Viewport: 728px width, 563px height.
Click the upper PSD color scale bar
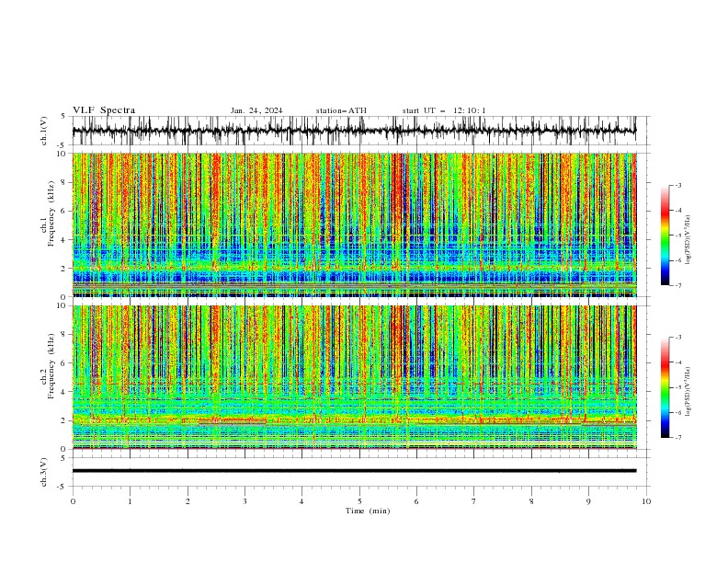(x=665, y=236)
